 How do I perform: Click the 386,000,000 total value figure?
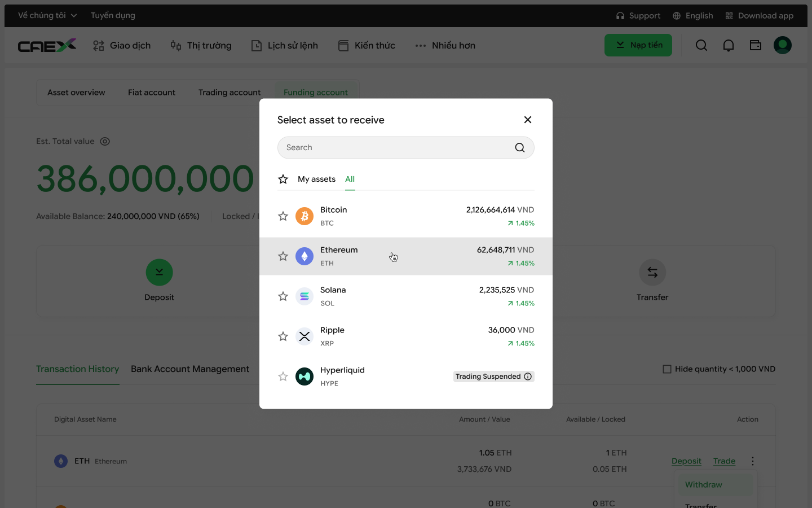(x=145, y=179)
